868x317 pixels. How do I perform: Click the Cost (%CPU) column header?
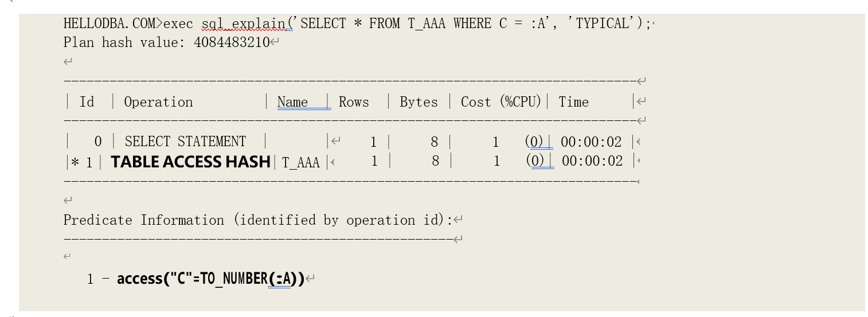pos(501,102)
